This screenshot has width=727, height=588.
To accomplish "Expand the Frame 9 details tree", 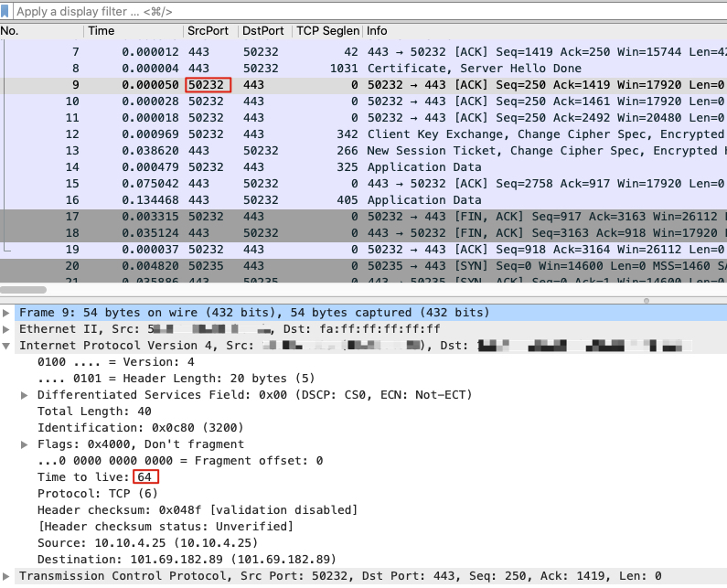I will [6, 313].
